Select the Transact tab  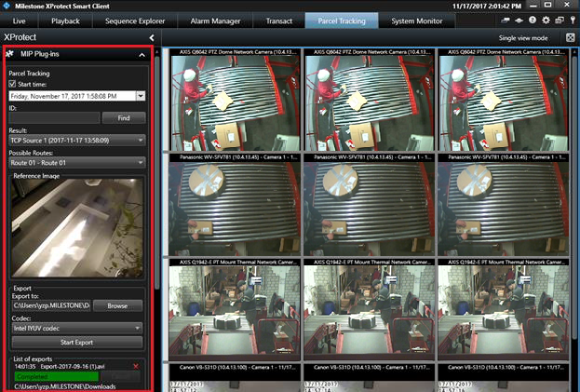[x=279, y=21]
